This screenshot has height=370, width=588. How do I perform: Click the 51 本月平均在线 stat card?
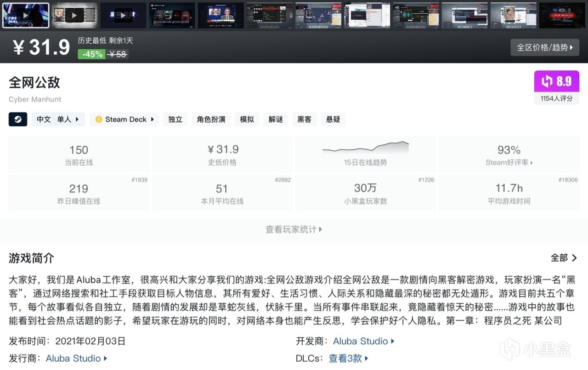click(x=222, y=193)
